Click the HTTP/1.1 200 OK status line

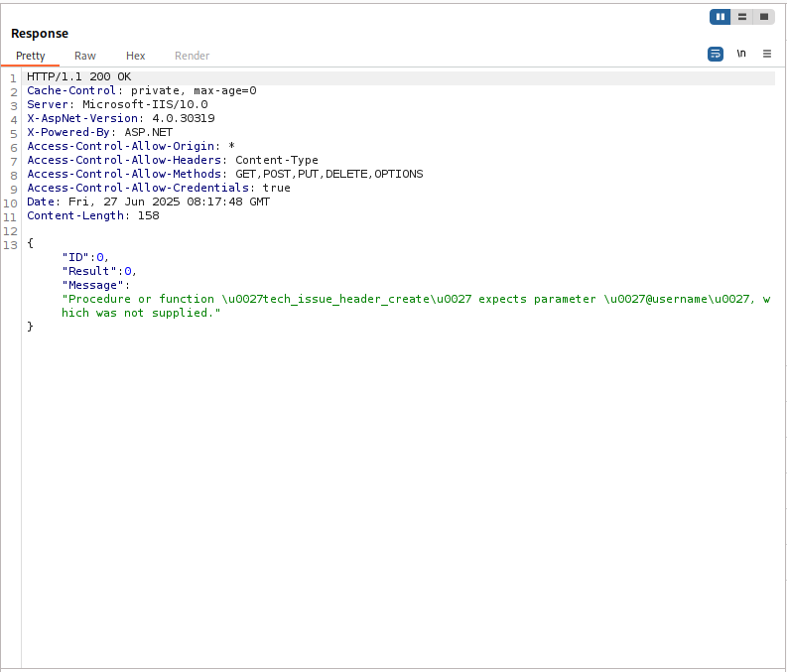(78, 76)
